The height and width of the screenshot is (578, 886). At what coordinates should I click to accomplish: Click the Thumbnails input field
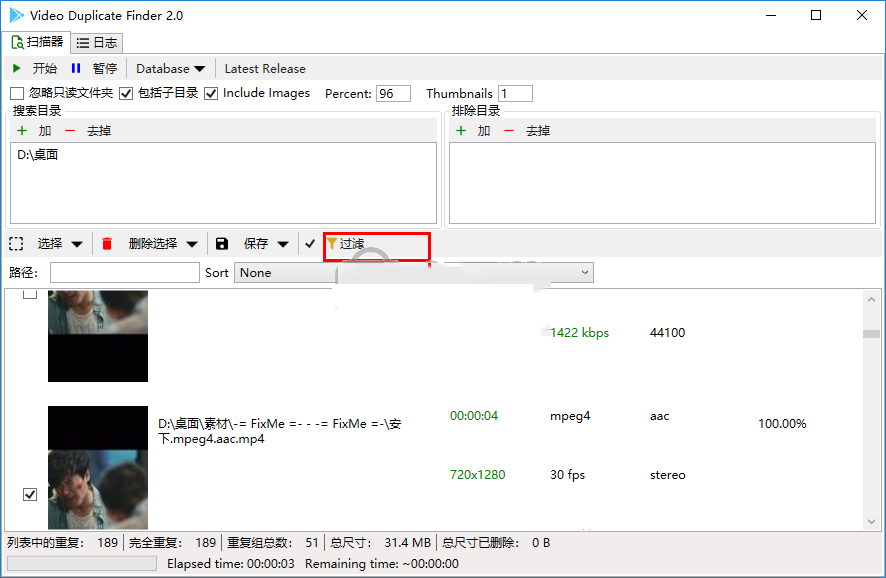(x=515, y=93)
